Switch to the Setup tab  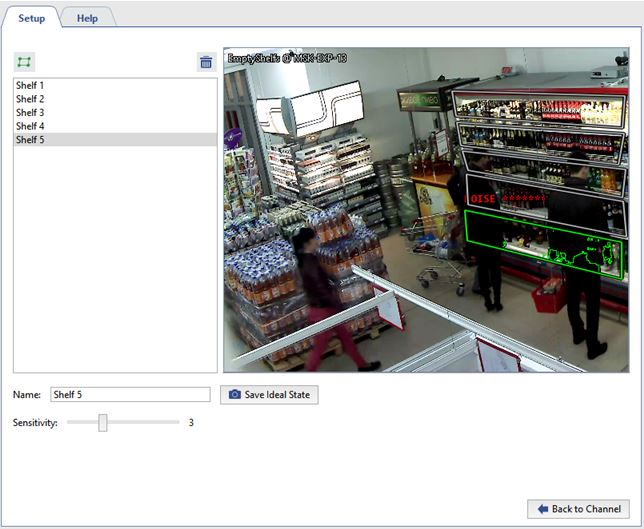[31, 18]
